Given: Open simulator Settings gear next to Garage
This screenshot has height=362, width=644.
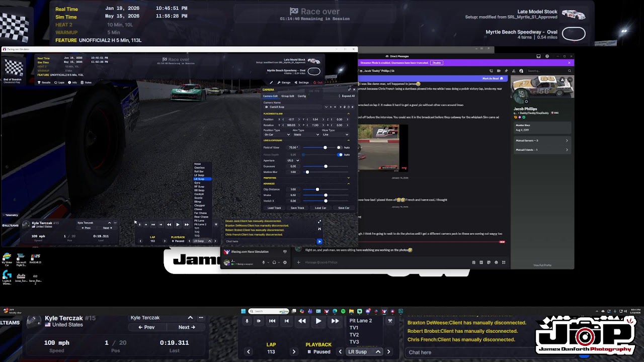Looking at the screenshot, I should (x=302, y=82).
